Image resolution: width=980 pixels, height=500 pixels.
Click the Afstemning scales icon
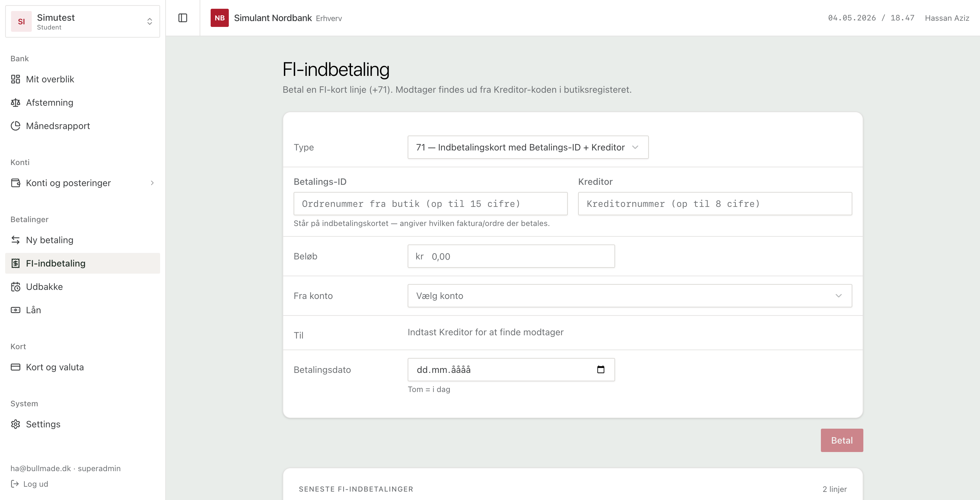[x=16, y=102]
